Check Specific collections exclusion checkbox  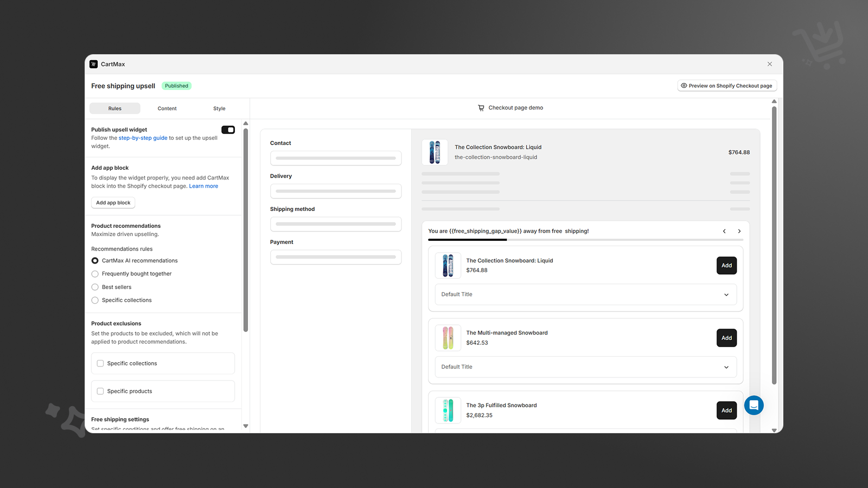pyautogui.click(x=100, y=363)
